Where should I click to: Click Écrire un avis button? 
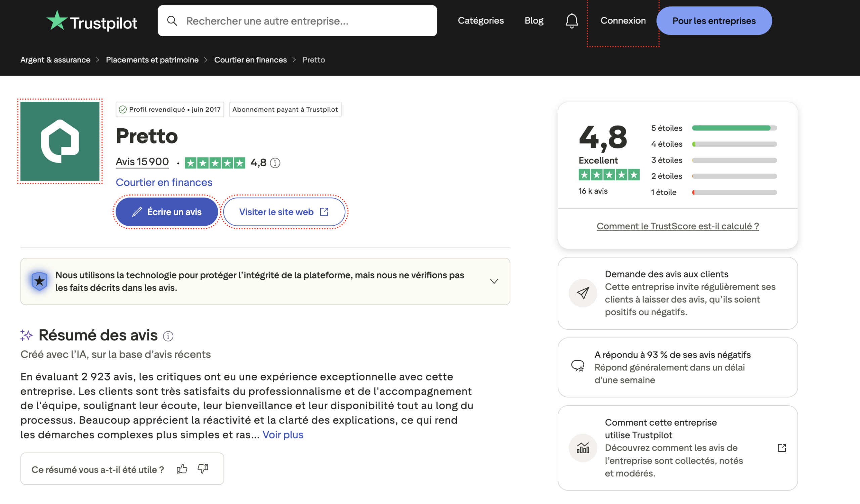click(x=167, y=212)
